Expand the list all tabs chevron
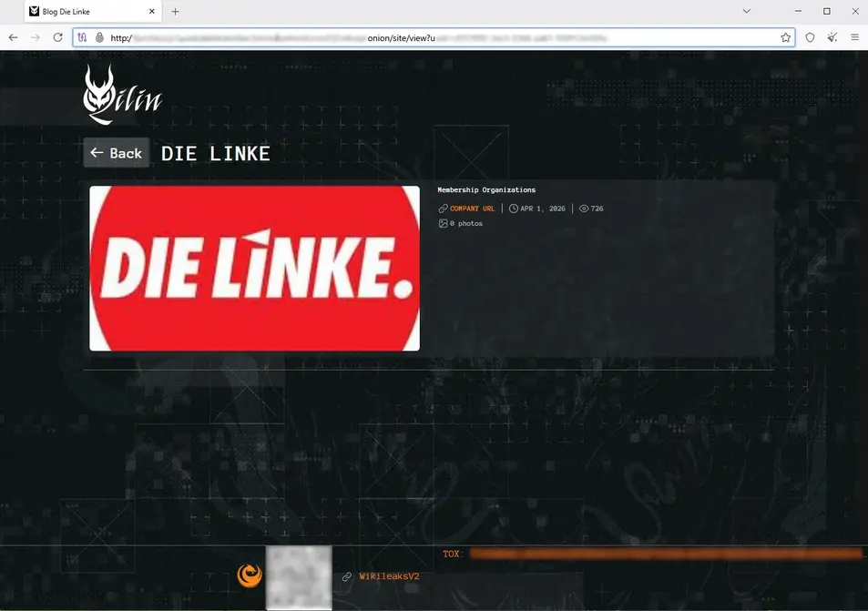This screenshot has width=868, height=611. [x=746, y=11]
